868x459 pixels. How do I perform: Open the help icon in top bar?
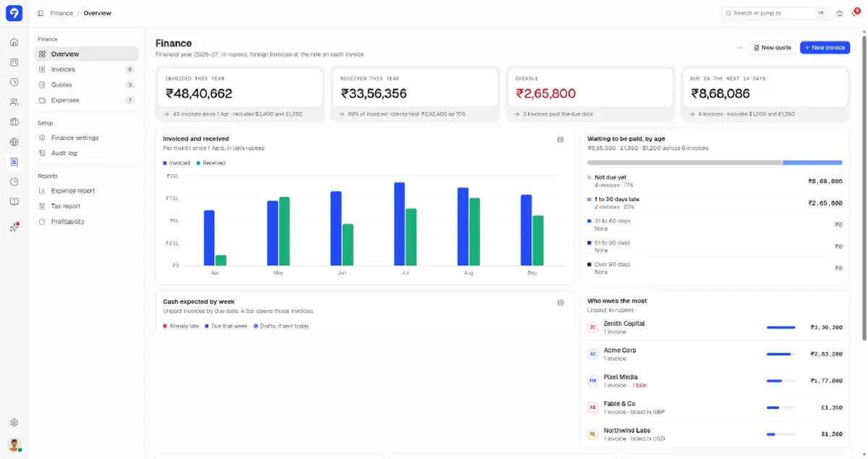840,13
